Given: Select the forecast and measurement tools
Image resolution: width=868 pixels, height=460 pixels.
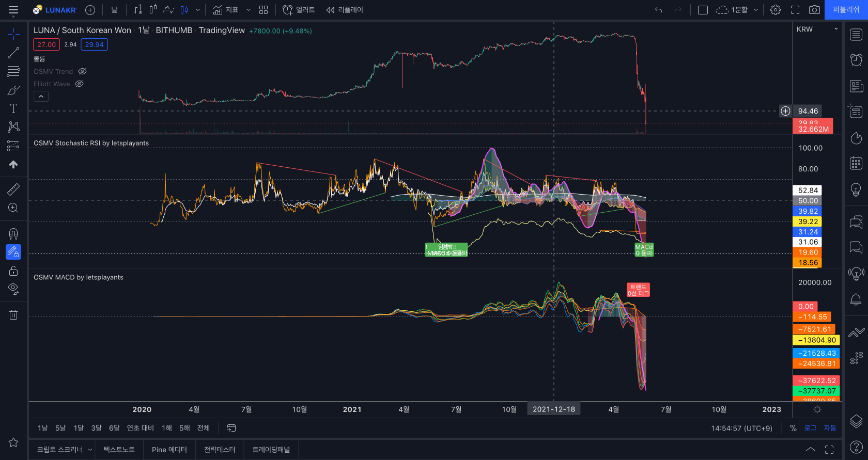Looking at the screenshot, I should [13, 146].
